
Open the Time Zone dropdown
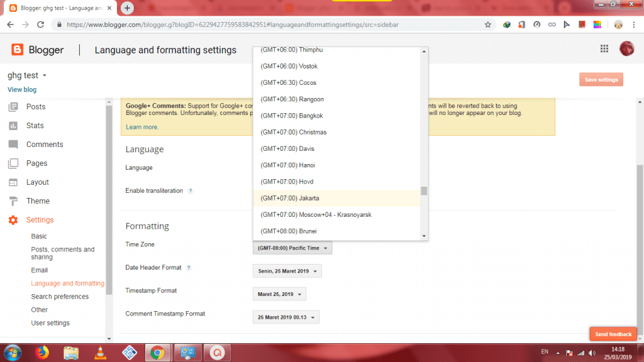(x=292, y=248)
